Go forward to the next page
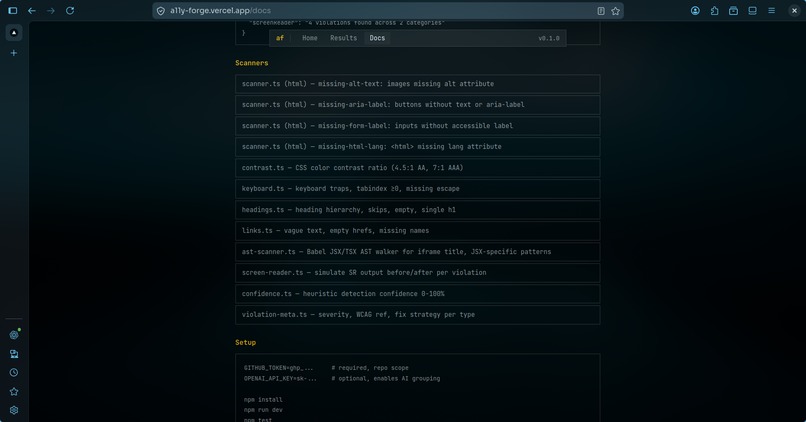 point(51,10)
